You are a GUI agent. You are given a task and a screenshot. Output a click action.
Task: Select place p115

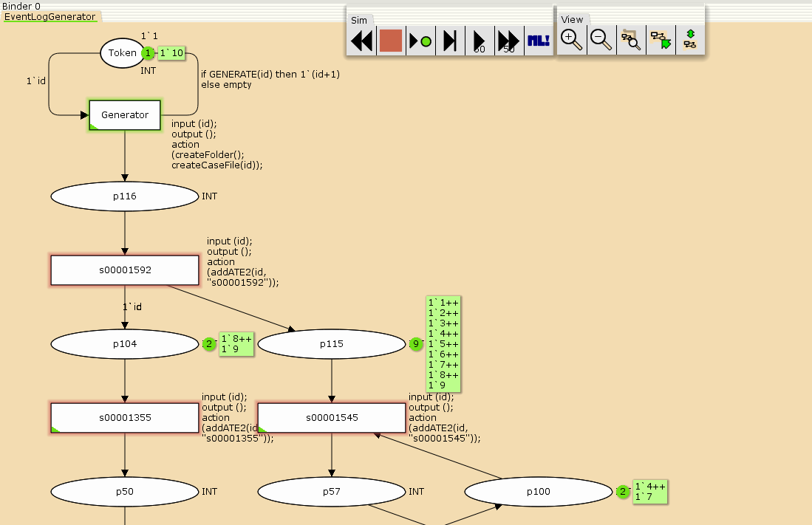(x=332, y=344)
